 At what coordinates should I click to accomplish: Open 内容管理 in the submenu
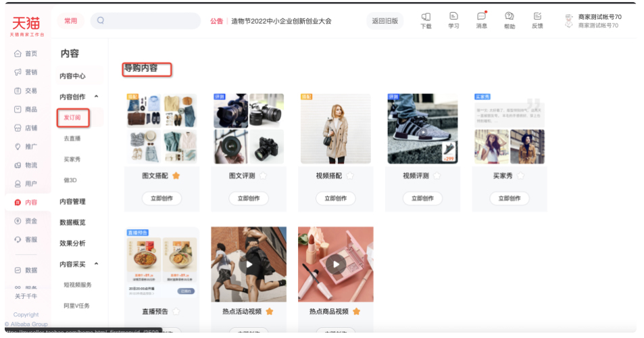[x=73, y=201]
